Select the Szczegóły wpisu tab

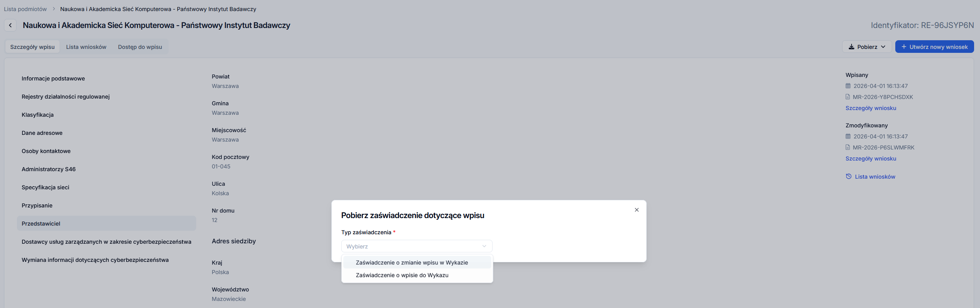[32, 47]
